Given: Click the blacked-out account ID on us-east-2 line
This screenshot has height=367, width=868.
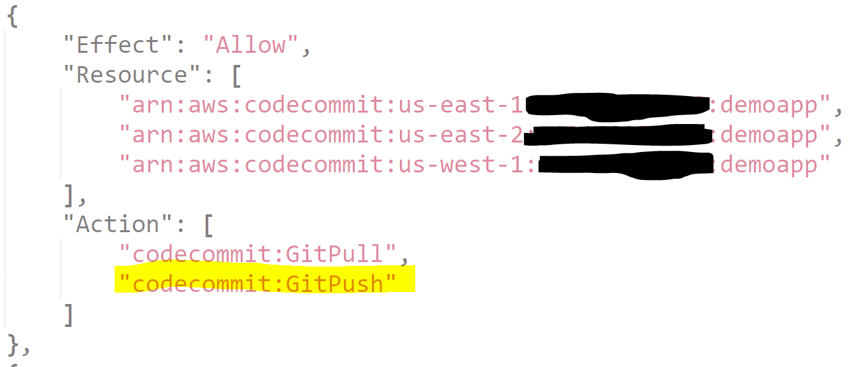Looking at the screenshot, I should (622, 135).
